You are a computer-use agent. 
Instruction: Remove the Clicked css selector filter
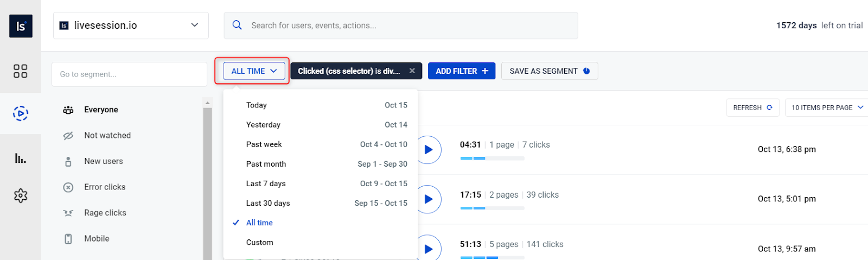coord(412,71)
